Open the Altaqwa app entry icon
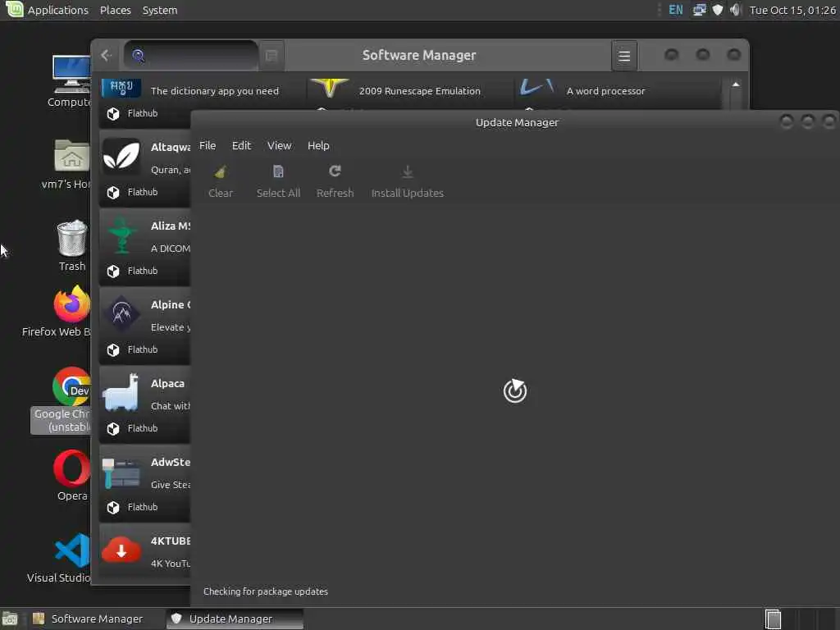Image resolution: width=840 pixels, height=630 pixels. click(121, 156)
